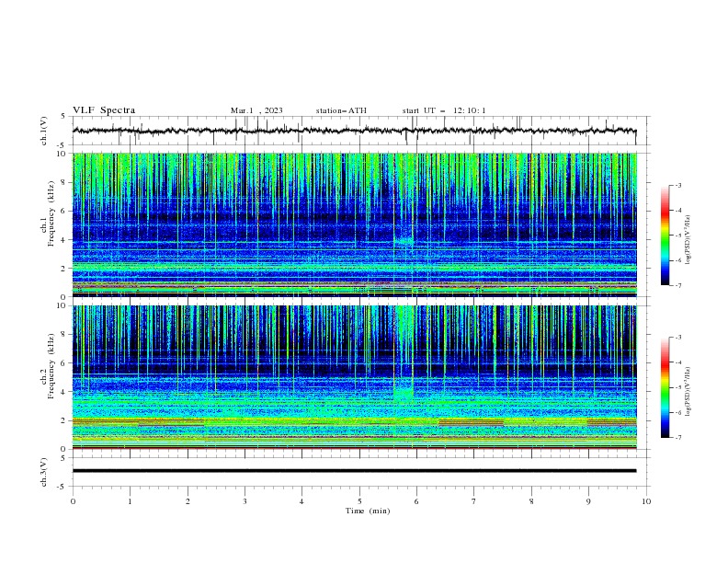This screenshot has height=563, width=728.
Task: Click the ch.2 'Frequency (kHz)' axis label
Action: pos(51,366)
